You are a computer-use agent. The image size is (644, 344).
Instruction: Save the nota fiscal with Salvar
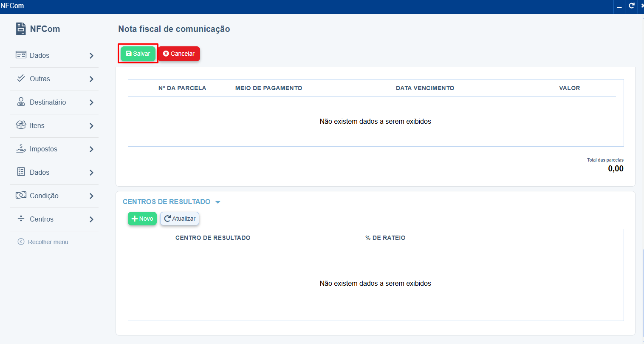tap(138, 54)
